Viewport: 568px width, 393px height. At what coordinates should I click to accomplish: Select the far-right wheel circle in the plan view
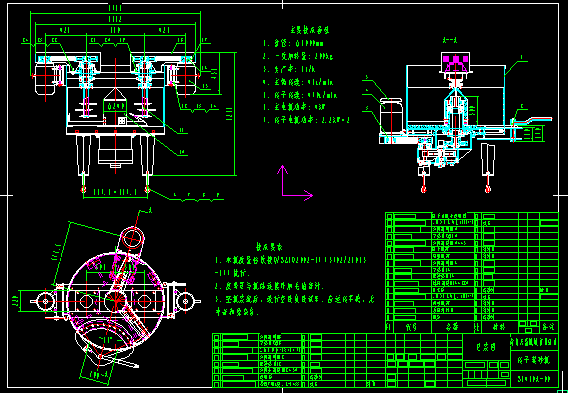point(185,301)
